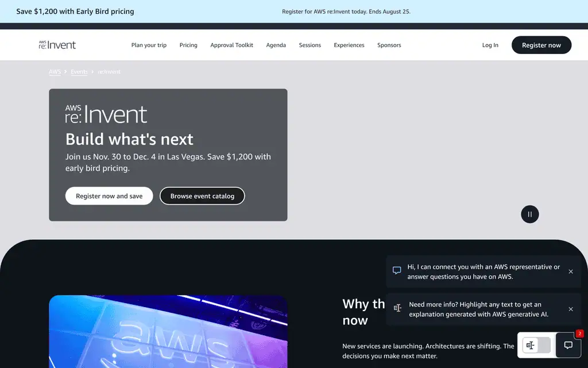Follow the Events breadcrumb link
The width and height of the screenshot is (588, 368).
click(x=79, y=72)
